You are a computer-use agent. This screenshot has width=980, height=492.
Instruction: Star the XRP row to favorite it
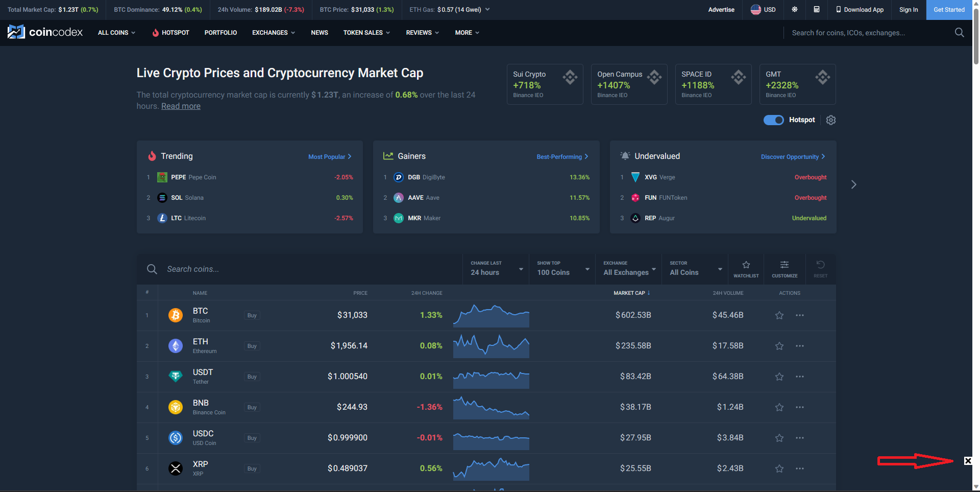click(779, 468)
